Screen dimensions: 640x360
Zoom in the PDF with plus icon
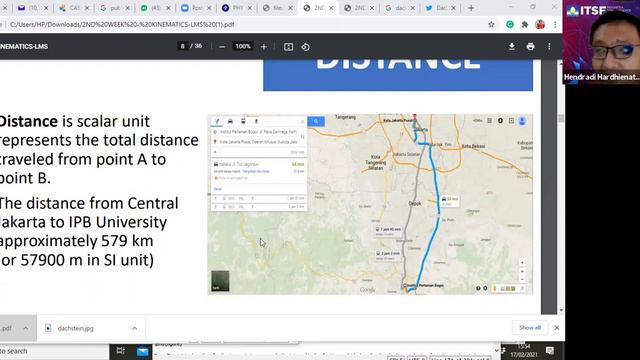click(x=264, y=47)
